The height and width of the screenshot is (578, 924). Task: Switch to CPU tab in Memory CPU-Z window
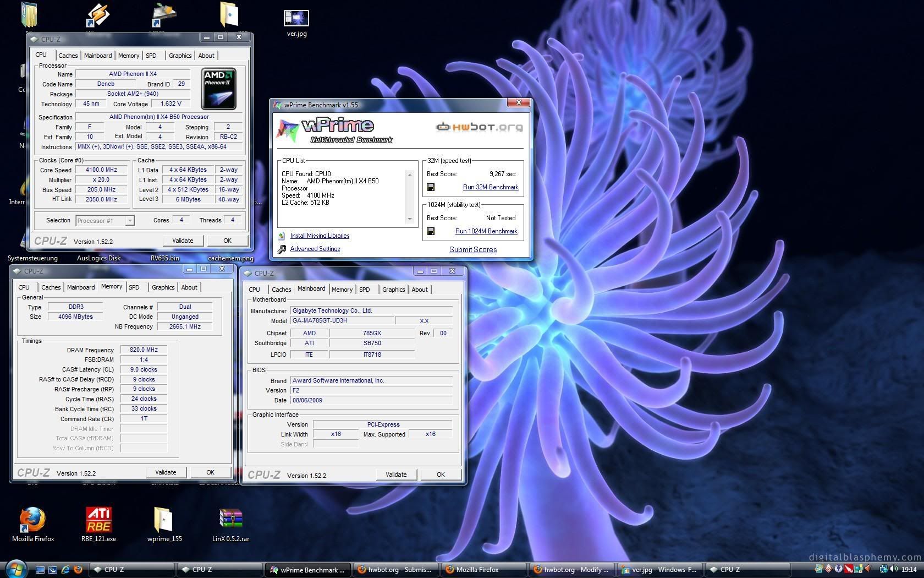tap(24, 287)
